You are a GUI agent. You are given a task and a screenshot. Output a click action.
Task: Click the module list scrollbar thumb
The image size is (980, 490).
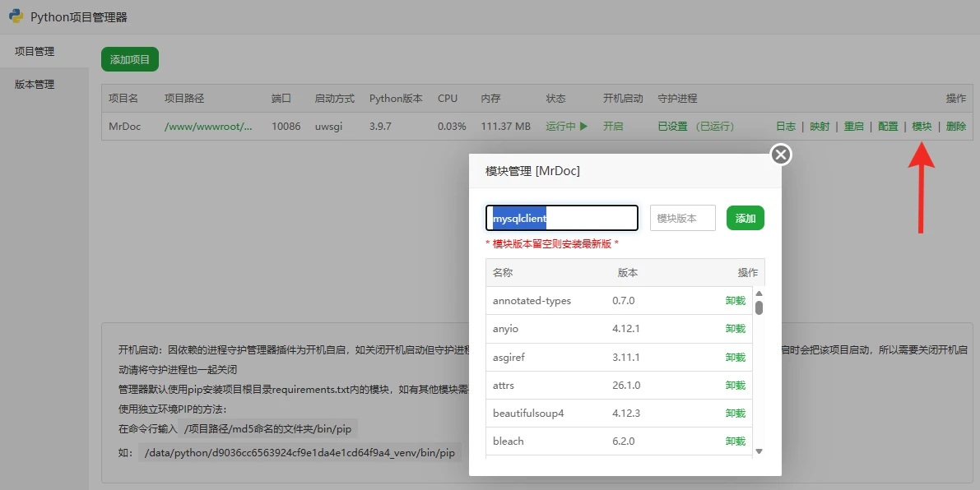tap(759, 307)
